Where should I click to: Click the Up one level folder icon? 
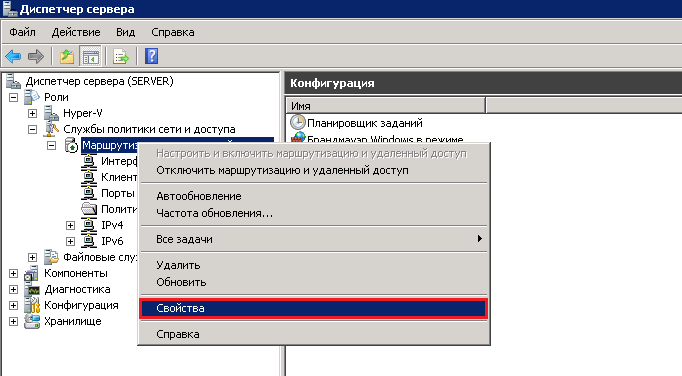point(67,56)
